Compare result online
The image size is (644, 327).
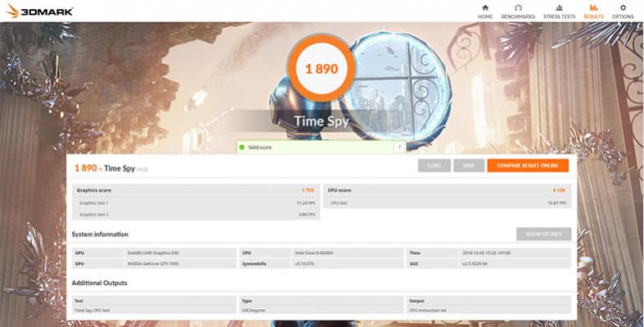528,166
